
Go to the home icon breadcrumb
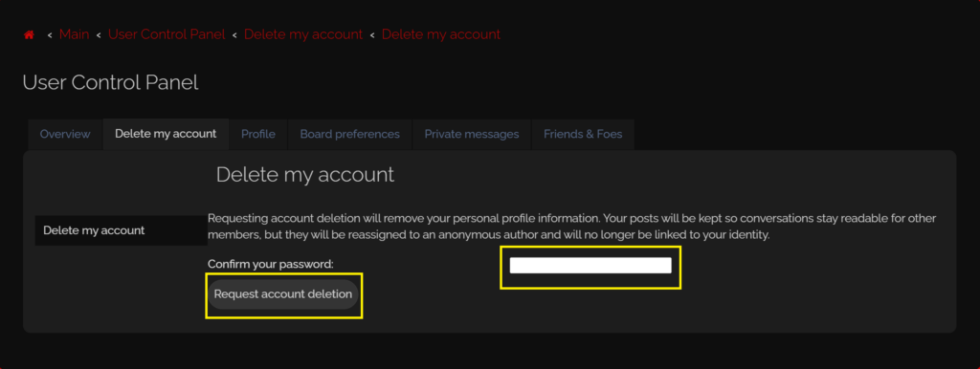[29, 35]
